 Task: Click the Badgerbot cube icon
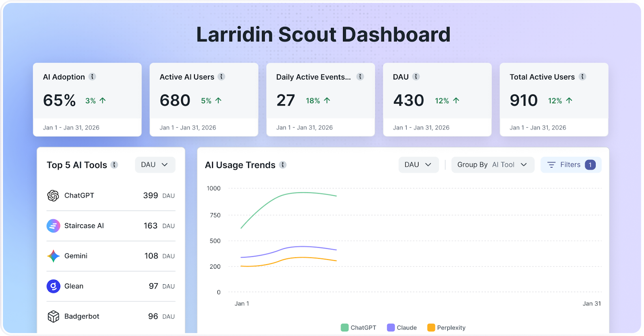(x=53, y=317)
